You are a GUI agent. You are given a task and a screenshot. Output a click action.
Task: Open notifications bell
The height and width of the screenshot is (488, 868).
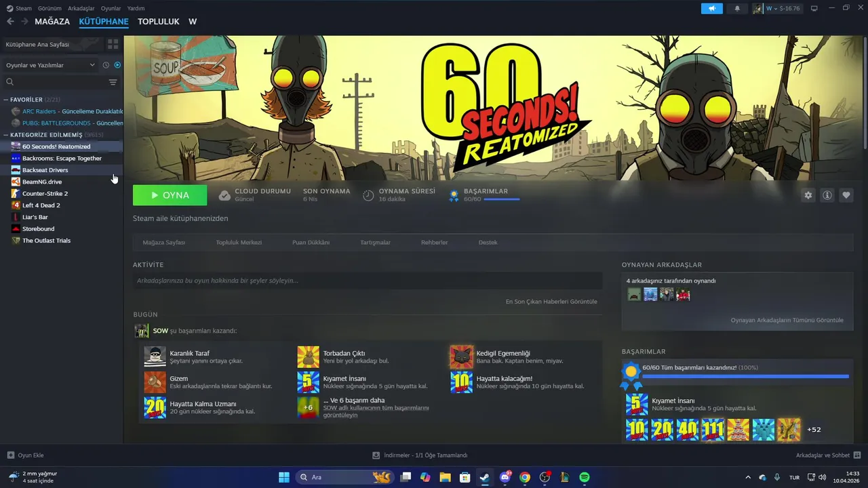click(x=737, y=8)
